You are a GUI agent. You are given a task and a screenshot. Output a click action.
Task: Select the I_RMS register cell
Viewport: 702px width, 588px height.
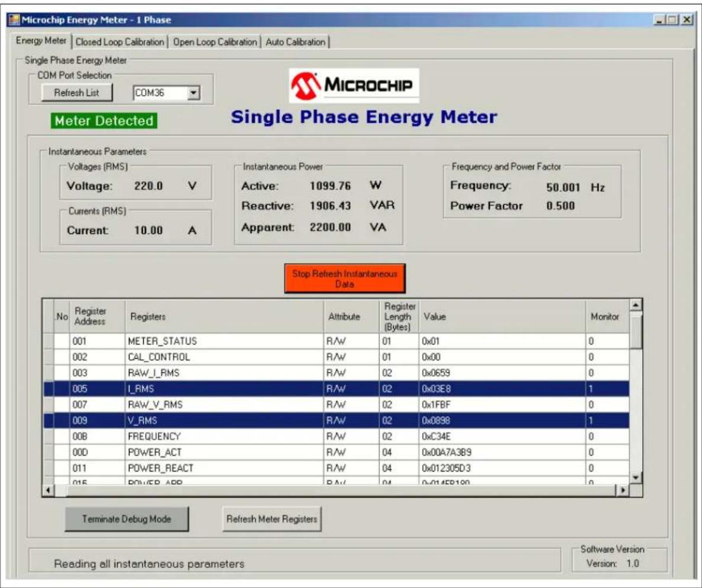point(224,389)
